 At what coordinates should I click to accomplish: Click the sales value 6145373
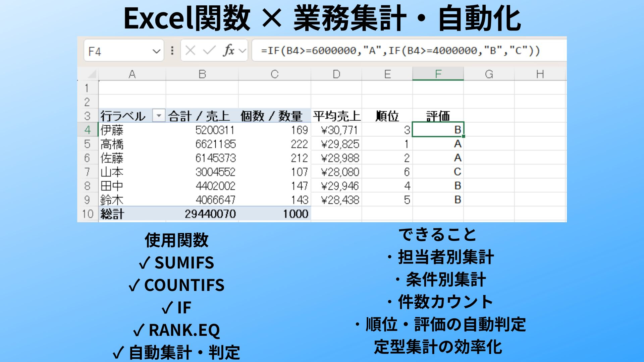coord(202,158)
